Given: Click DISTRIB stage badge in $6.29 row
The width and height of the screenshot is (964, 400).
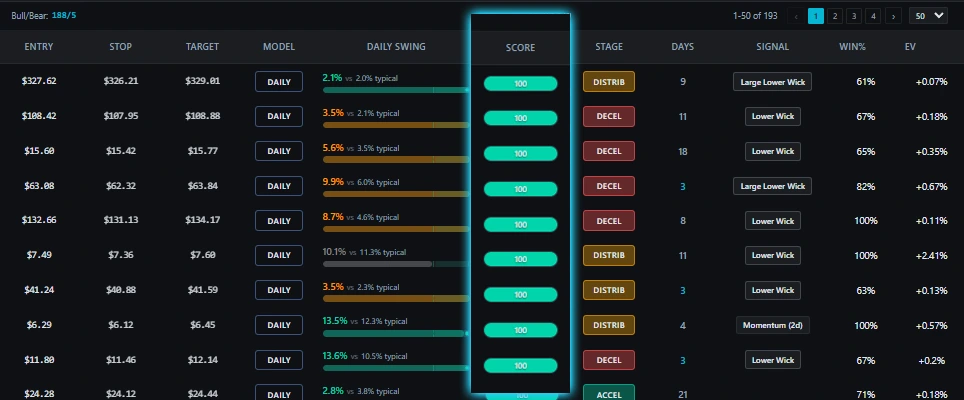Looking at the screenshot, I should [609, 325].
